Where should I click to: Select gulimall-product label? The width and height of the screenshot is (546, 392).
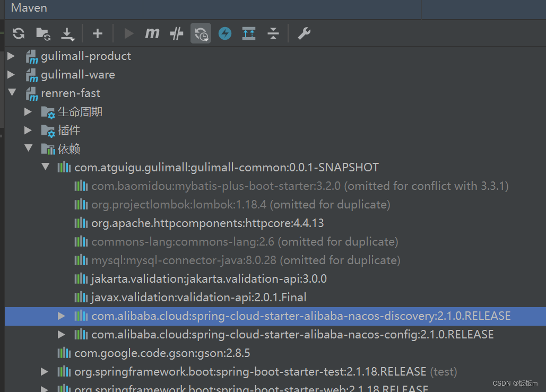pyautogui.click(x=86, y=56)
